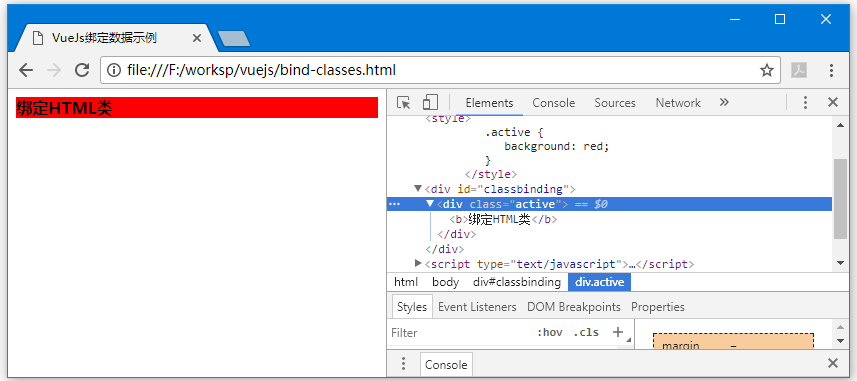Activate the inspect element picker icon
The width and height of the screenshot is (857, 381).
[403, 102]
